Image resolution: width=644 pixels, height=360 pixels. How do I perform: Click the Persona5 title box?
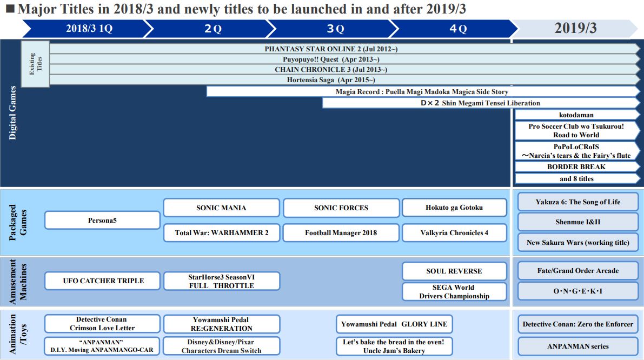click(102, 221)
